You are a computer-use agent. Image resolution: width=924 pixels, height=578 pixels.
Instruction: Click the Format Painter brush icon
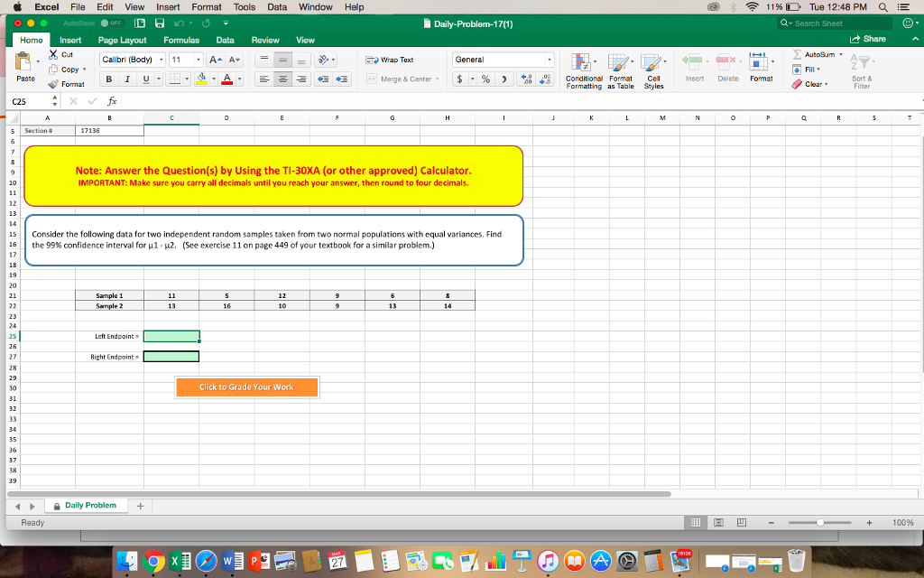[x=51, y=84]
